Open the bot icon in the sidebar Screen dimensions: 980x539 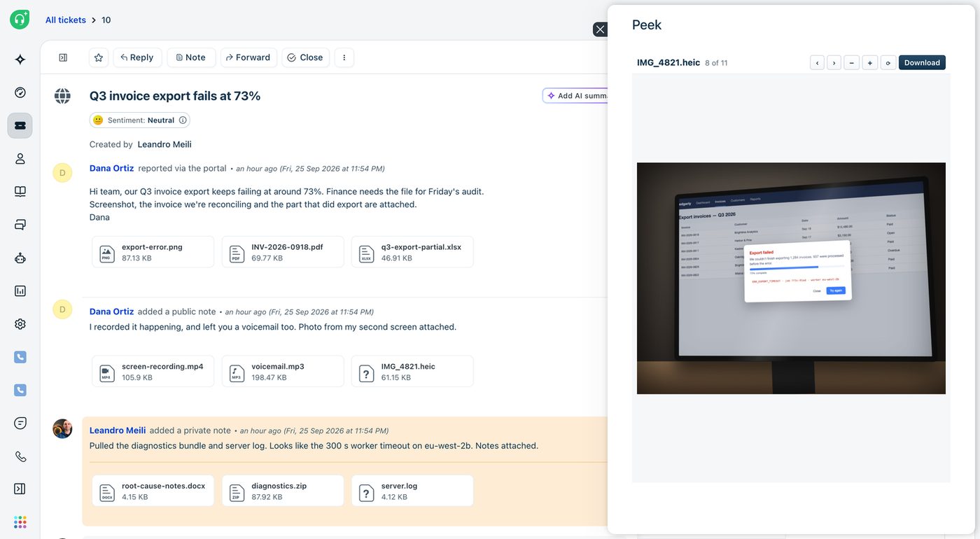point(20,258)
